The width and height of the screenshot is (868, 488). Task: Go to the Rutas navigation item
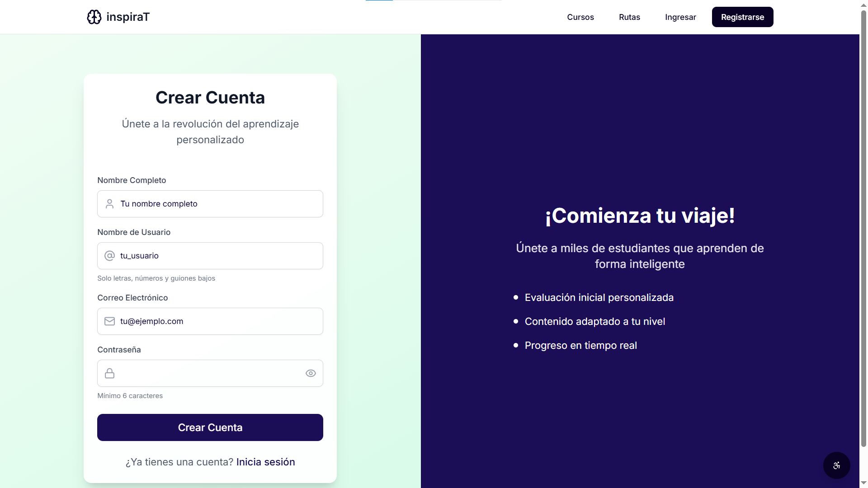(629, 17)
